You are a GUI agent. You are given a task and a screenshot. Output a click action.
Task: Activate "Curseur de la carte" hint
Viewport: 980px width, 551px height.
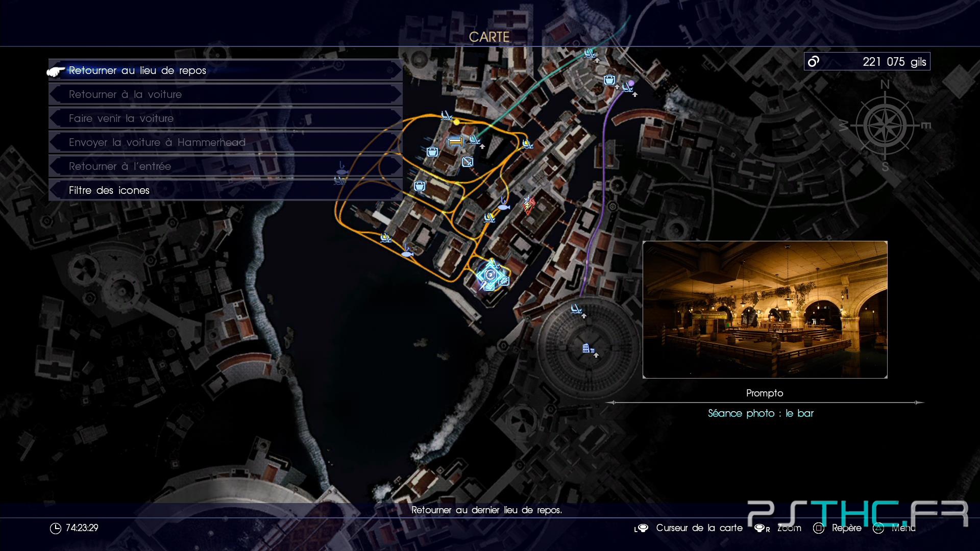point(699,528)
